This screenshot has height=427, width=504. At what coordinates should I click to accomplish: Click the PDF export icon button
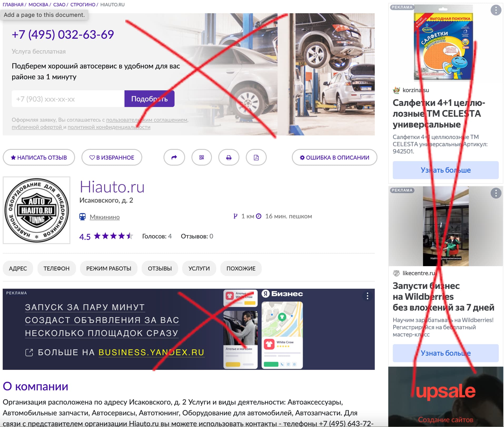click(x=256, y=157)
